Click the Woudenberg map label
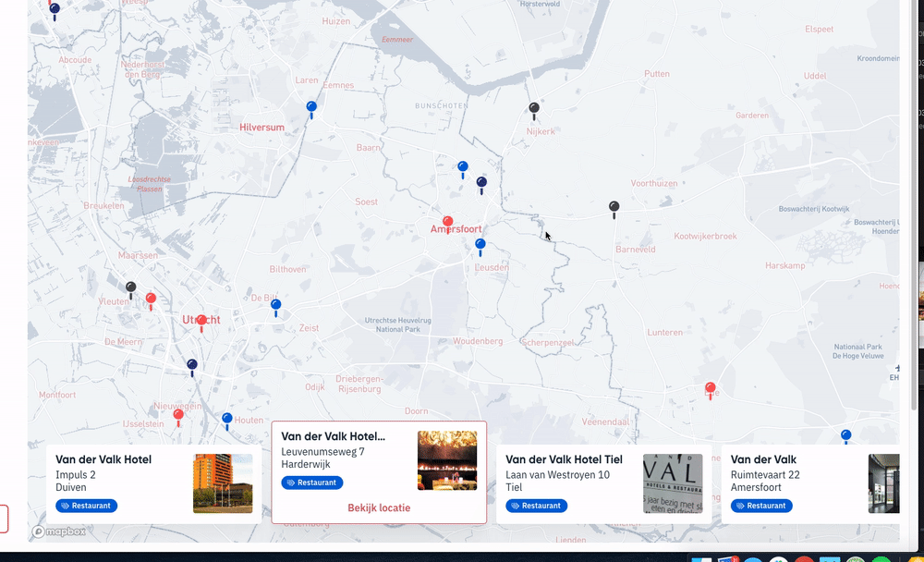 [478, 341]
